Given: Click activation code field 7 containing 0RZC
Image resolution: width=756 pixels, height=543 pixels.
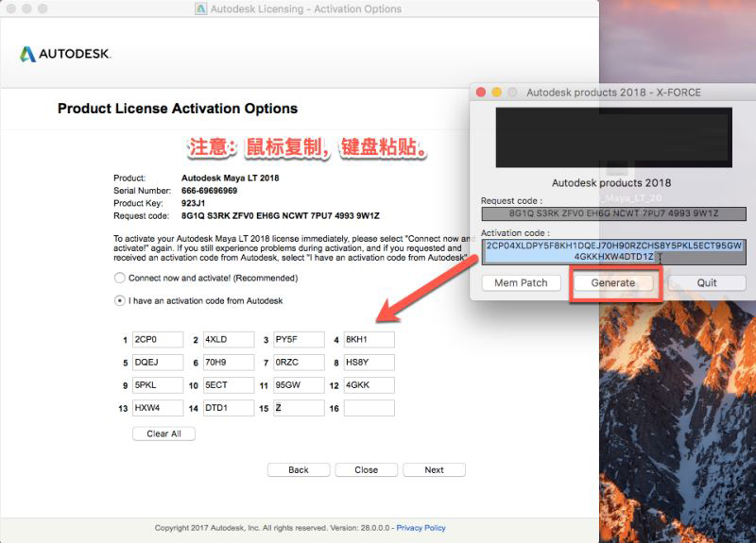Looking at the screenshot, I should click(299, 363).
